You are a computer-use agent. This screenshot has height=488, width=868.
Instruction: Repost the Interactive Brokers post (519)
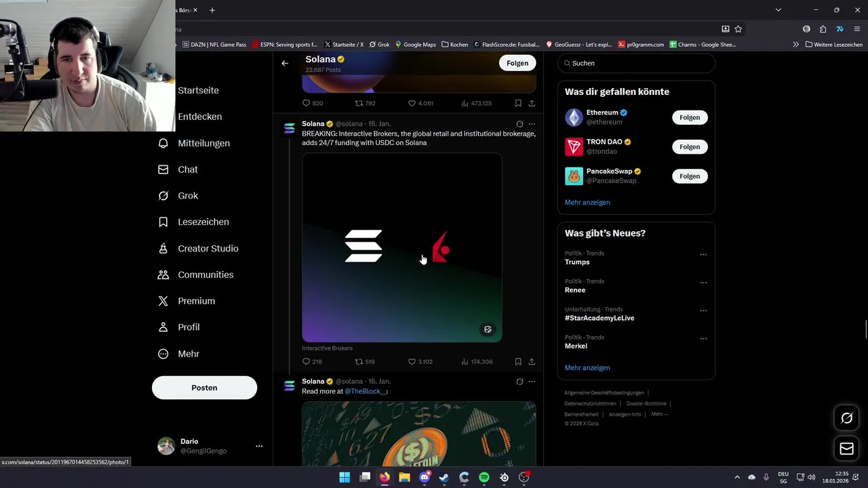pos(359,361)
